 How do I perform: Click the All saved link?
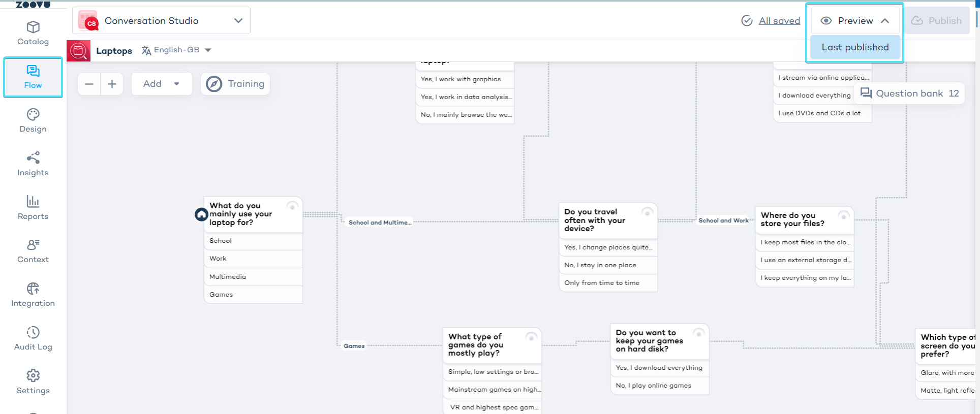click(779, 21)
